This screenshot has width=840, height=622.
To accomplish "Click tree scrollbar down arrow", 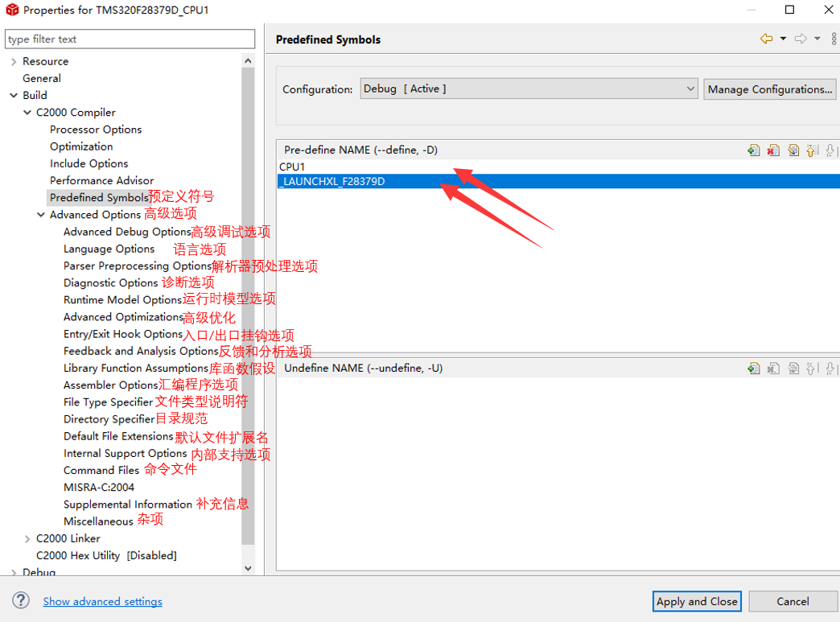I will [x=248, y=568].
